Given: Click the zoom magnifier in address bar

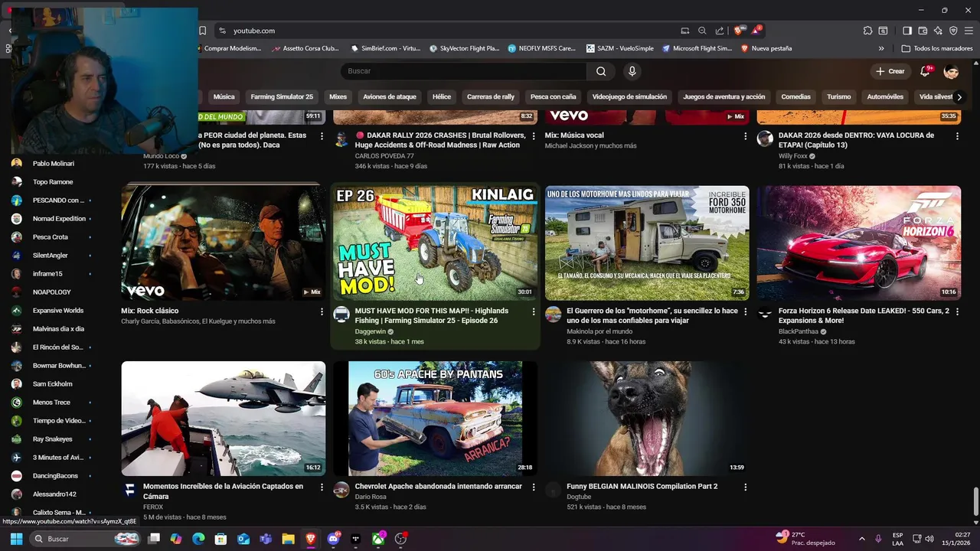Looking at the screenshot, I should (x=702, y=31).
